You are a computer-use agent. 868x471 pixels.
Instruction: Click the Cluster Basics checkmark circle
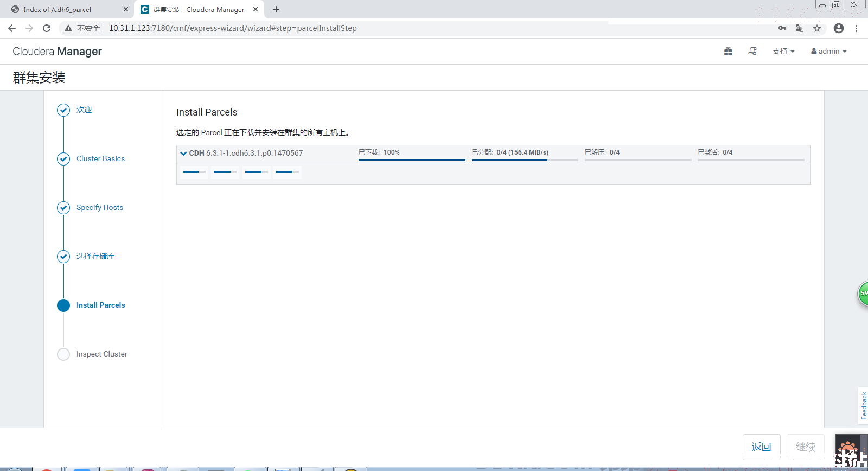[x=63, y=159]
